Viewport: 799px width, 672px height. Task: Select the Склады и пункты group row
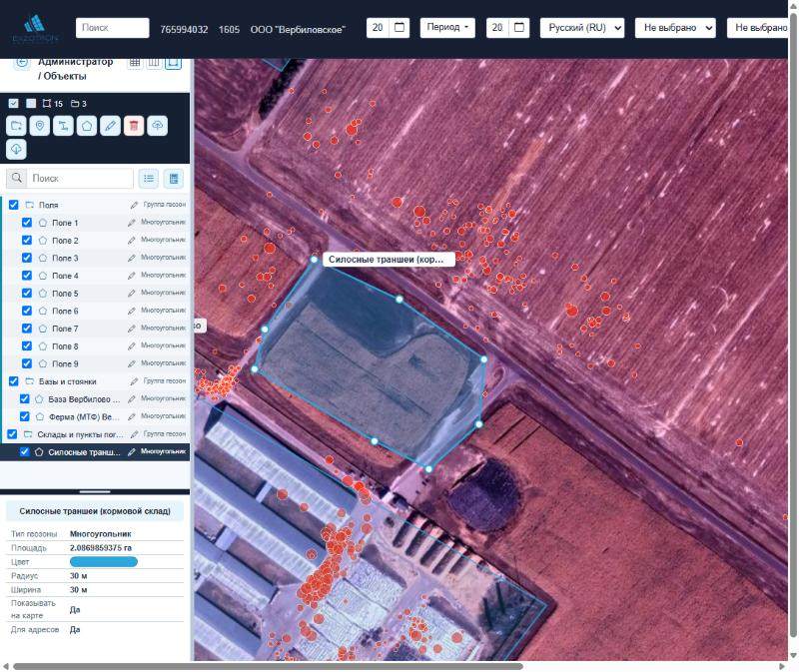tap(96, 434)
